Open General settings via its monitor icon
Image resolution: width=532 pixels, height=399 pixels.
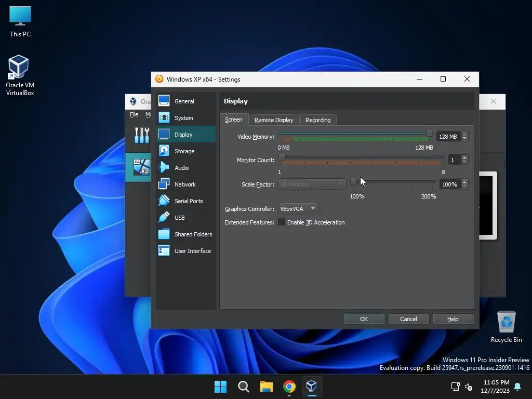point(164,101)
